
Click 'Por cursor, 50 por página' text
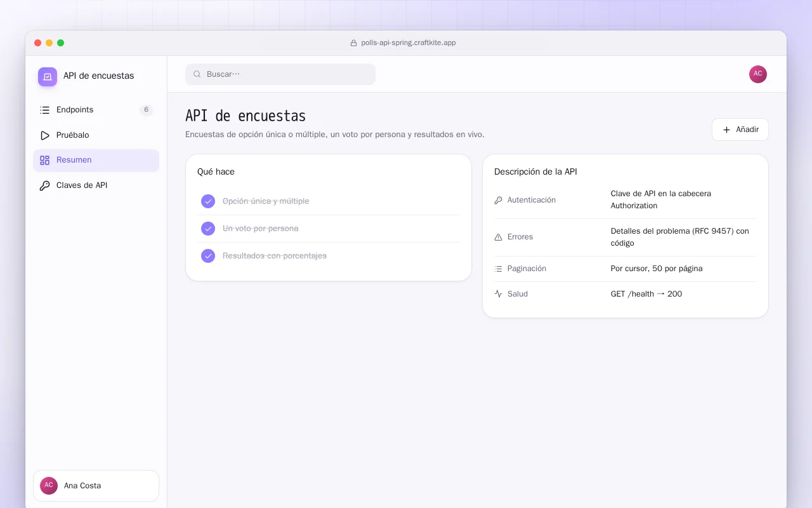coord(657,269)
